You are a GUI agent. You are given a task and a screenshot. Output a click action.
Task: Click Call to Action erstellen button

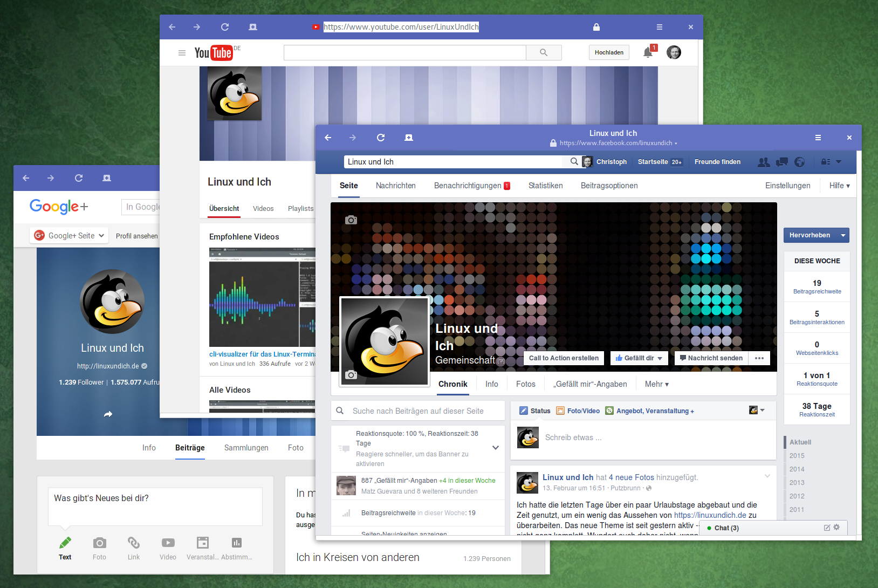(564, 358)
